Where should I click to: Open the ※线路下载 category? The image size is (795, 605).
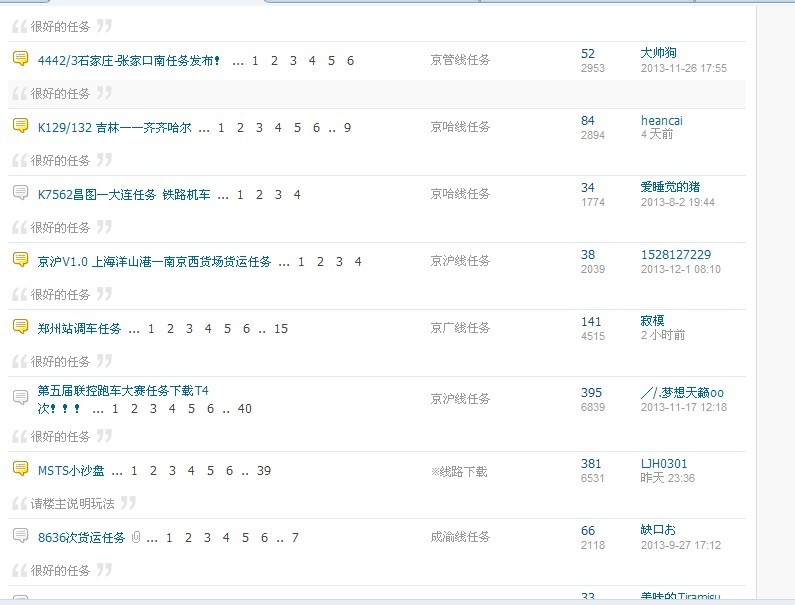point(459,471)
